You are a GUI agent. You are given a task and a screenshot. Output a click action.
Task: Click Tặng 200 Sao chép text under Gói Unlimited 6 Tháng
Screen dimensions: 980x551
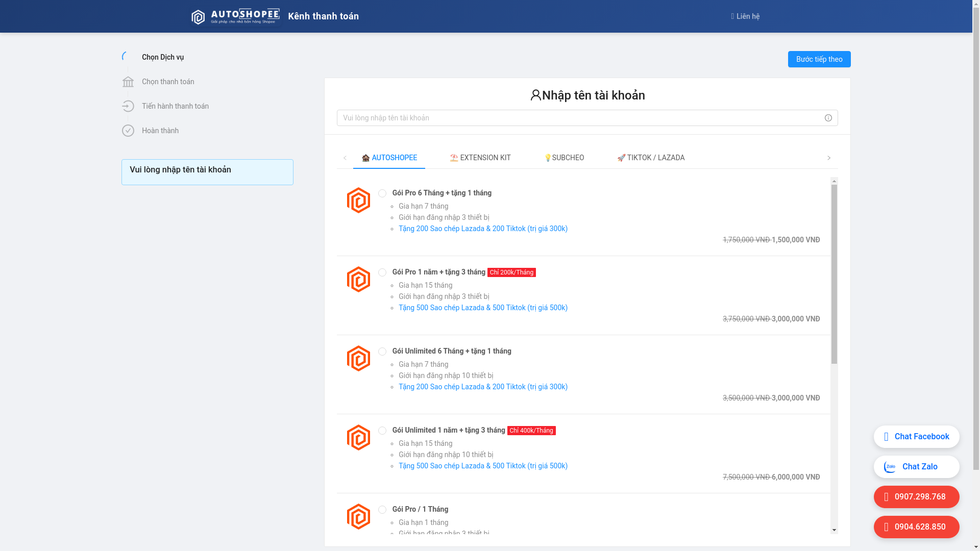[483, 387]
